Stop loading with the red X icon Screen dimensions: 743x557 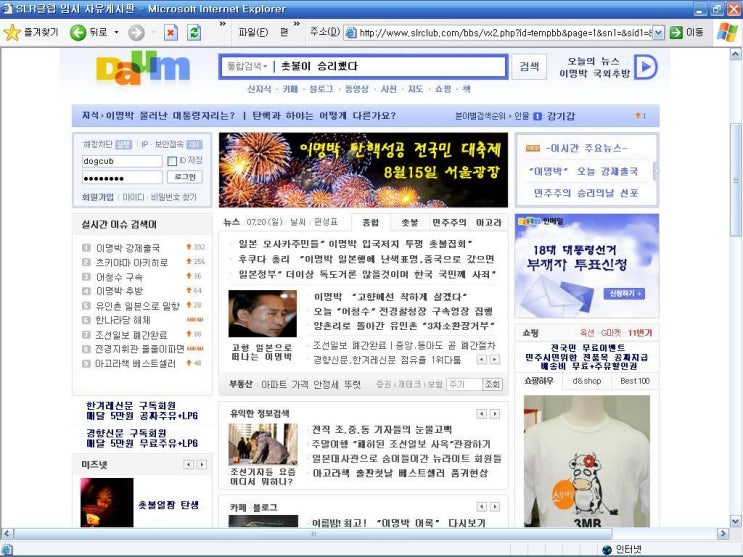click(x=171, y=32)
